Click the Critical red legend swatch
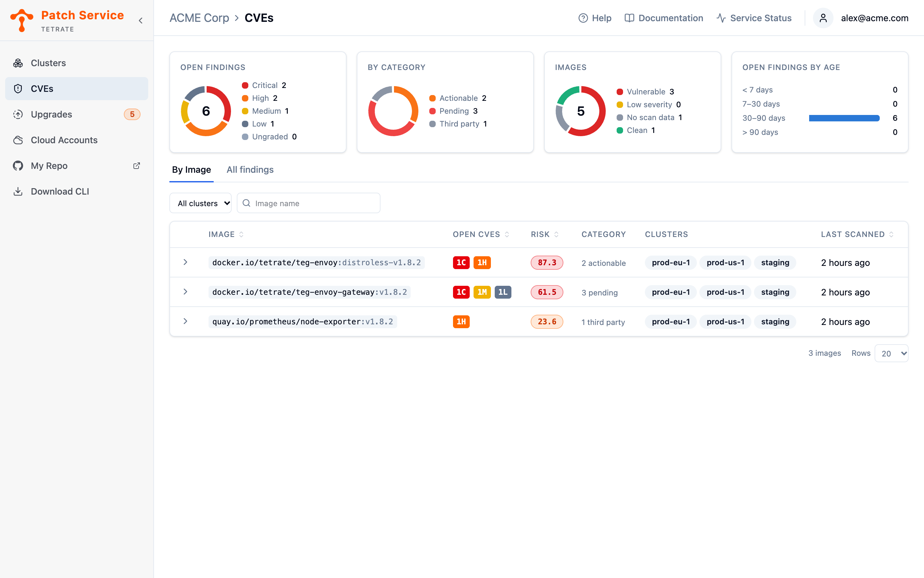 (x=245, y=85)
